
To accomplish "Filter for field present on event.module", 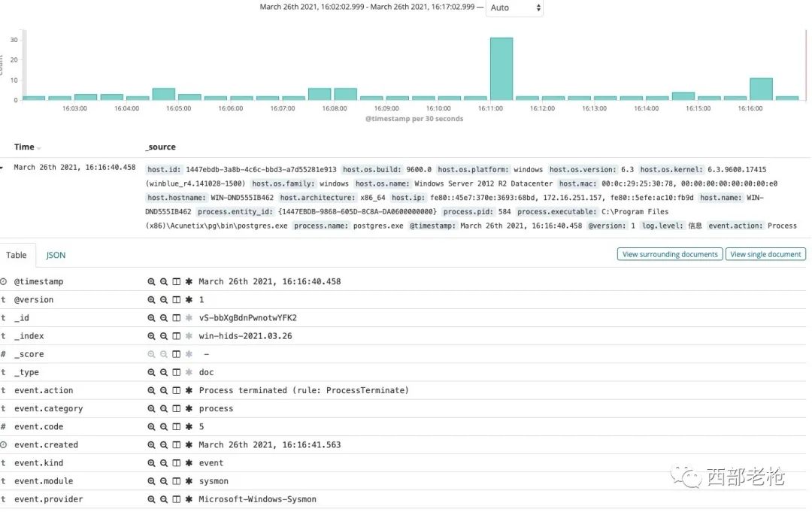I will [189, 481].
